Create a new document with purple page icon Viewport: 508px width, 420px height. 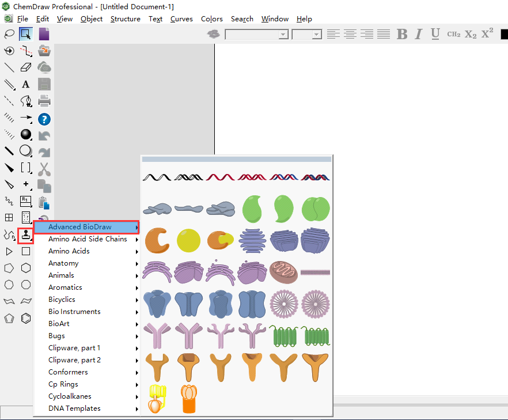[44, 34]
